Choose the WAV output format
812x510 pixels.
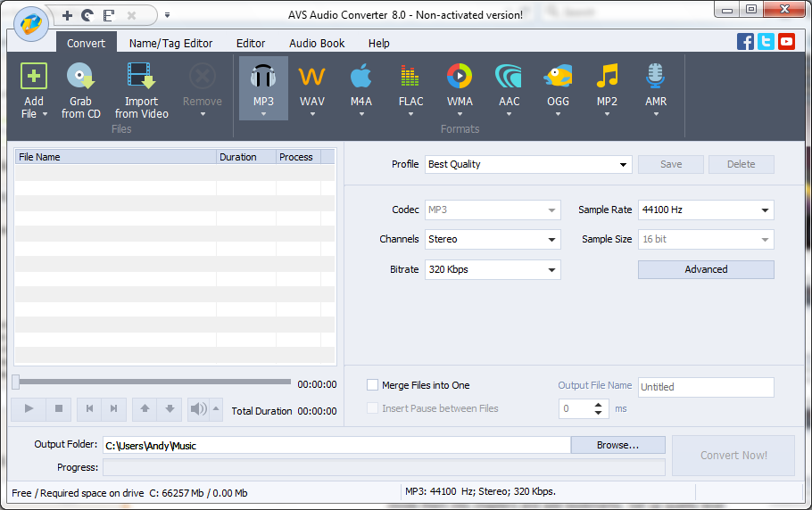coord(312,78)
